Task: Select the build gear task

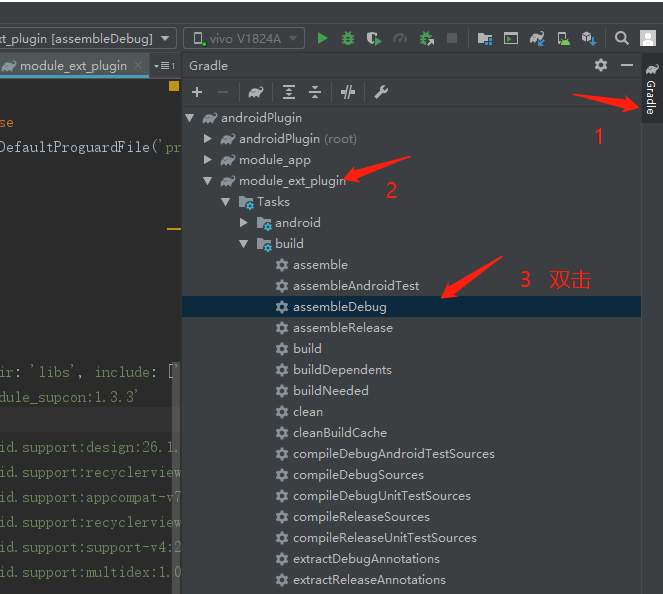Action: pyautogui.click(x=307, y=349)
